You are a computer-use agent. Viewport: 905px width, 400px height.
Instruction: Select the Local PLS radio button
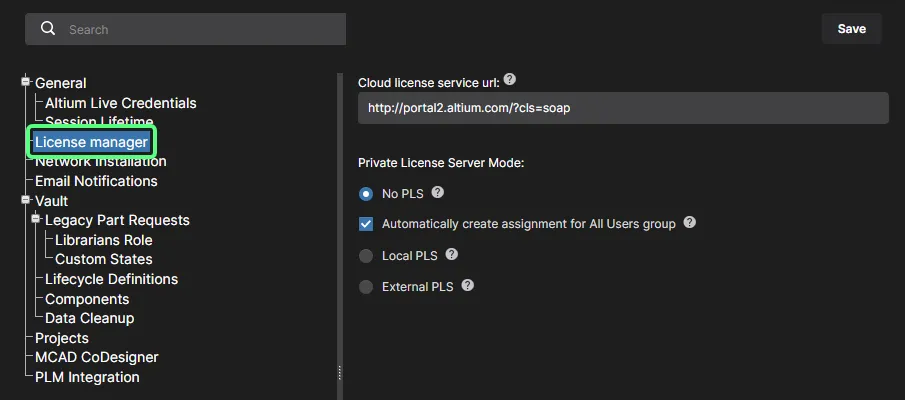[x=366, y=256]
